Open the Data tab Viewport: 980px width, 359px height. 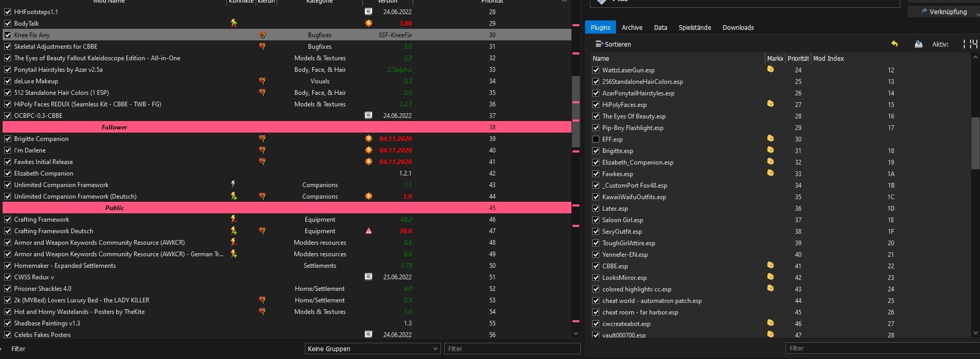coord(660,27)
